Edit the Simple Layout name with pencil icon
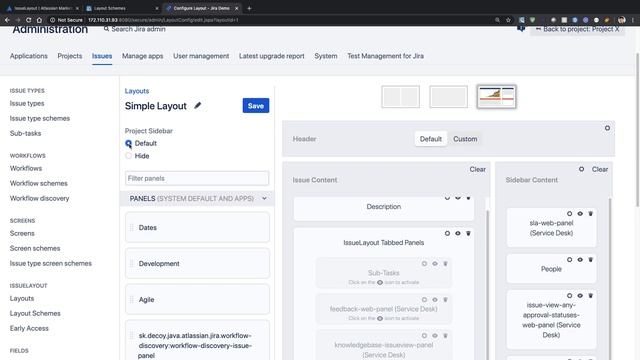 (198, 106)
